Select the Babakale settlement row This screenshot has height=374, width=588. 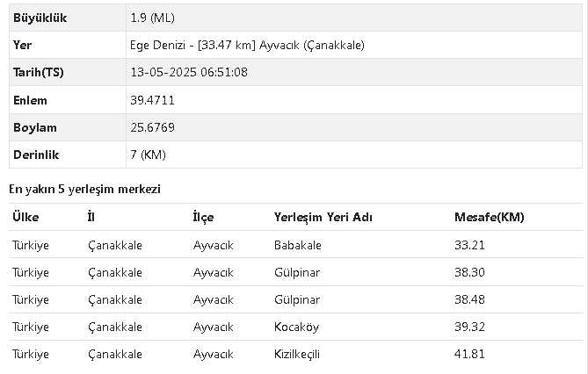[x=295, y=245]
